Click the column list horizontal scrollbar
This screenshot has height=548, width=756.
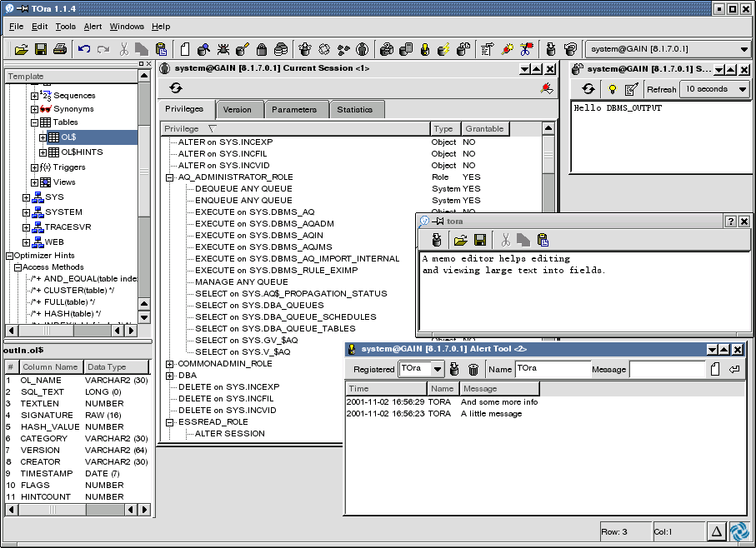point(78,509)
